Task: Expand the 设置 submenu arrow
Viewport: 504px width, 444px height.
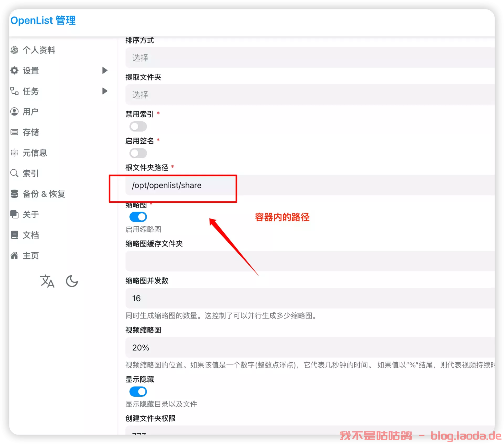Action: 105,70
